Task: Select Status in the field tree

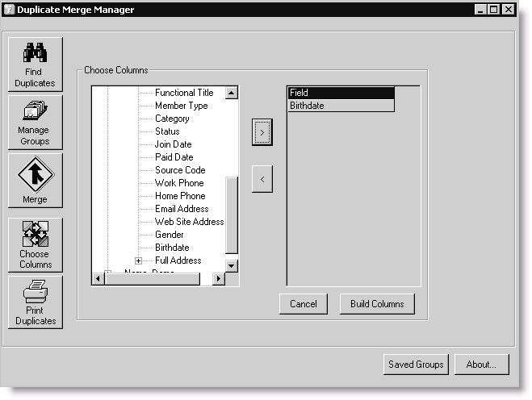Action: pyautogui.click(x=167, y=131)
